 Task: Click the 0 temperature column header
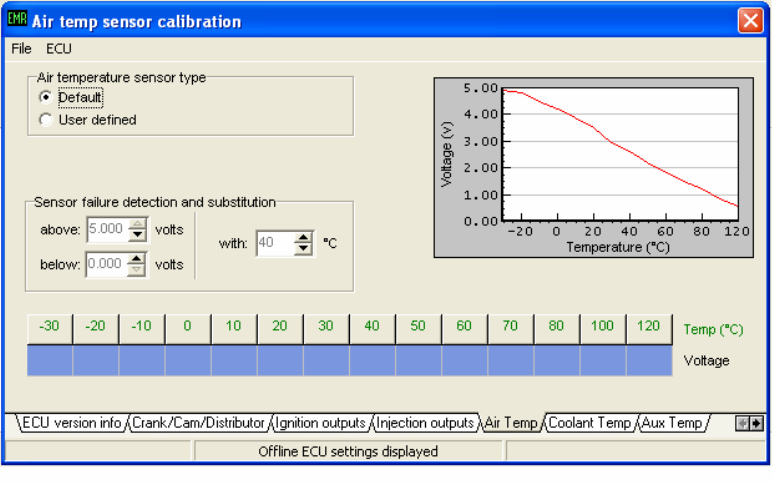pyautogui.click(x=188, y=328)
